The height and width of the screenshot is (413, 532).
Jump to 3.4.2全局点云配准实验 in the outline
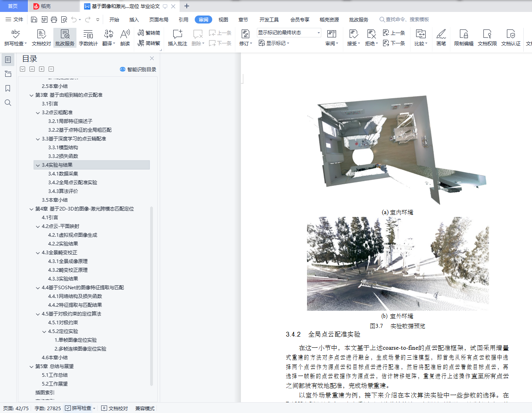point(72,183)
